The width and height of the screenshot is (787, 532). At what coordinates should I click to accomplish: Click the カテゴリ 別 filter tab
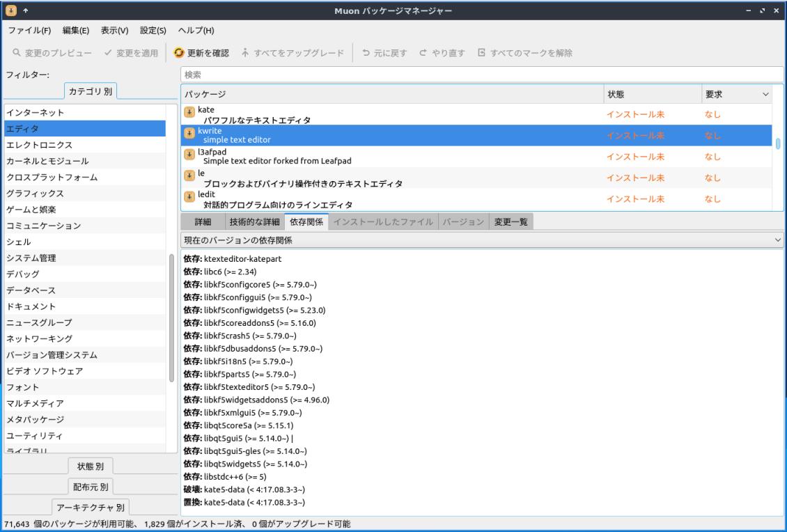pos(91,91)
